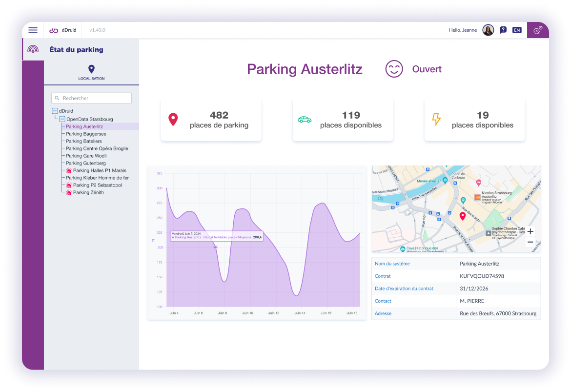The width and height of the screenshot is (571, 392).
Task: Select the parking status sidebar icon
Action: point(33,49)
